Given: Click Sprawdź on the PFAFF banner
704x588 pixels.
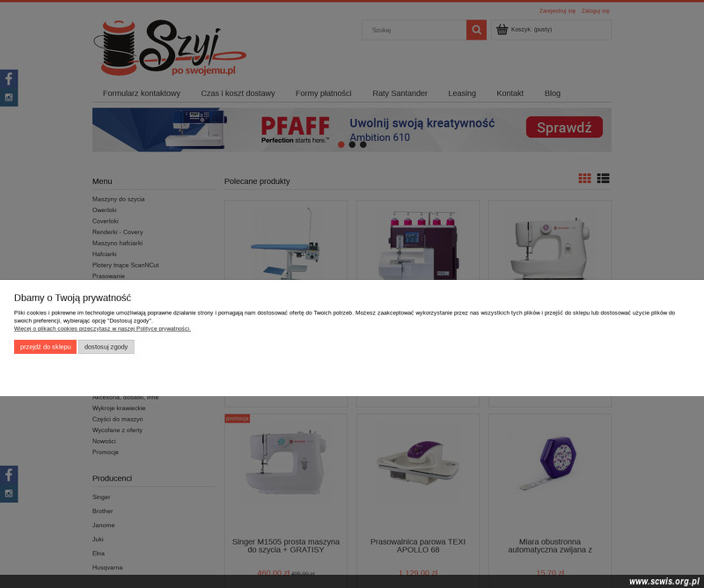Looking at the screenshot, I should 564,128.
